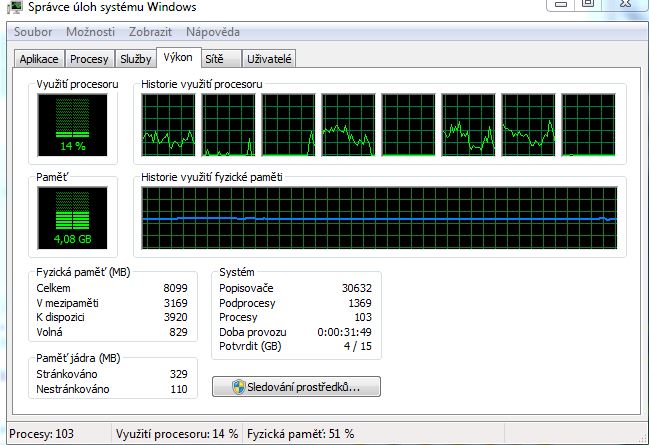
Task: Select the Služby tab
Action: point(135,59)
